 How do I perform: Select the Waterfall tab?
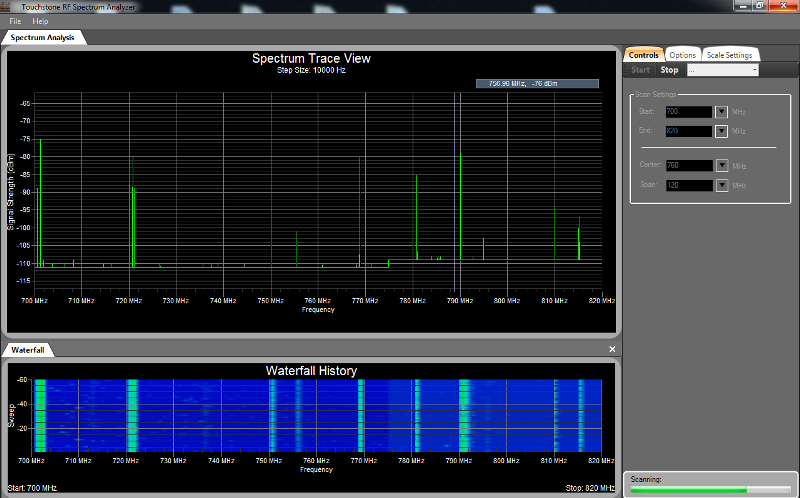coord(28,350)
